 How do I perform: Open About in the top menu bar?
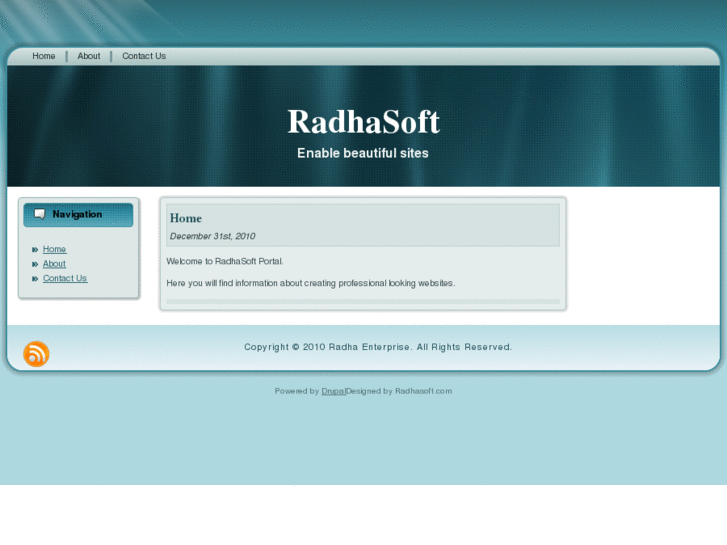[89, 56]
